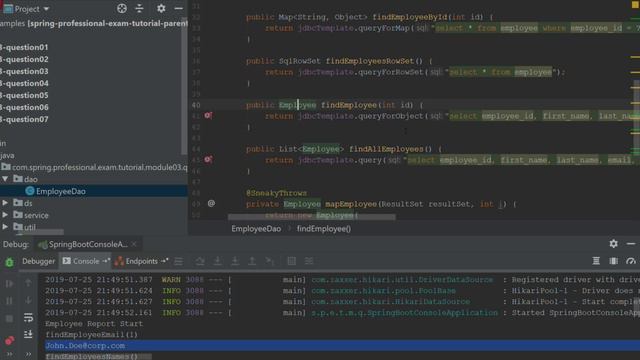This screenshot has height=360, width=640.
Task: Open the Project panel settings gear
Action: (x=161, y=8)
